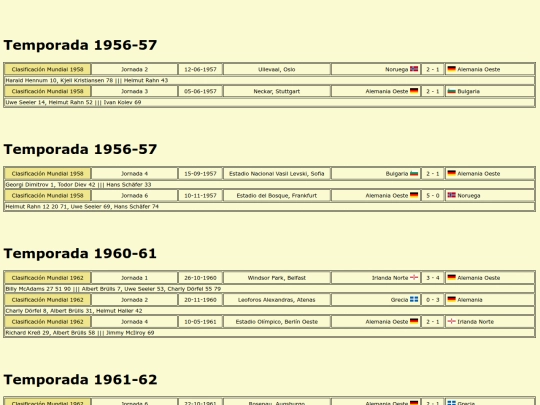Click the Noruega flag in the 10-11-1957 match
Screen dimensions: 540x405
coord(451,195)
